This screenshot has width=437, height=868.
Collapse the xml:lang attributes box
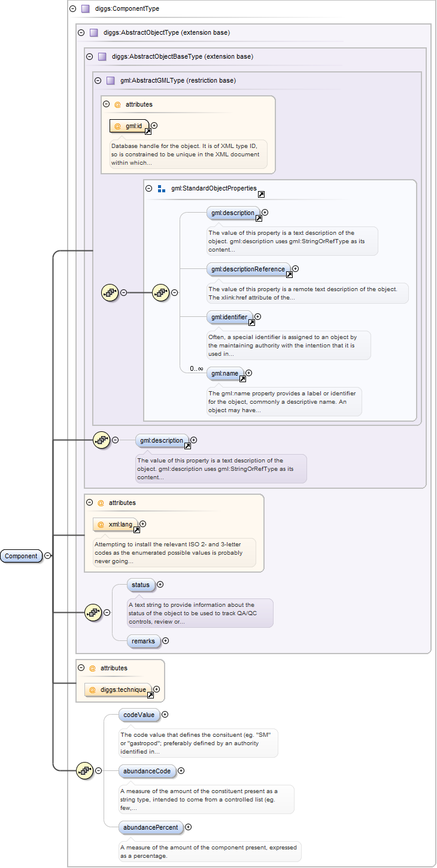pyautogui.click(x=90, y=503)
